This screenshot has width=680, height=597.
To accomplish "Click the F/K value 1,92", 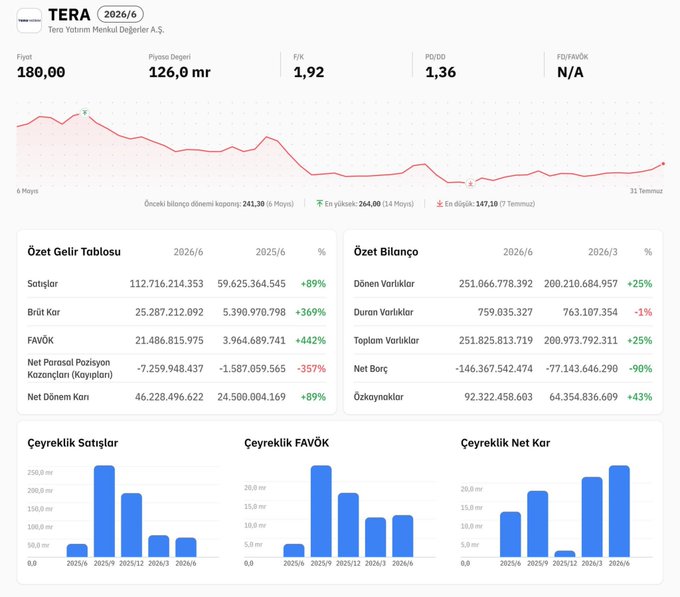I will tap(309, 72).
